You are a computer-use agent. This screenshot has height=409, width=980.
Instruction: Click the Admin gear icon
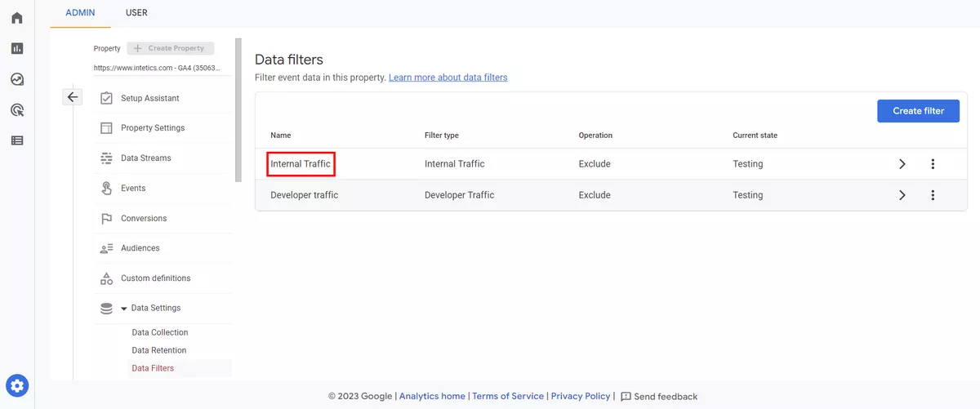(x=17, y=385)
